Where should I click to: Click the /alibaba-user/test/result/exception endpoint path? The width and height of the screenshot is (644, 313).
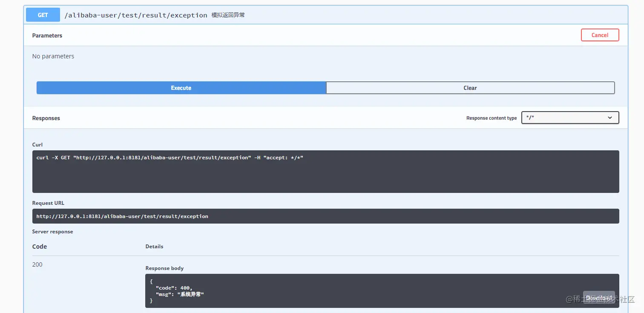[x=136, y=15]
